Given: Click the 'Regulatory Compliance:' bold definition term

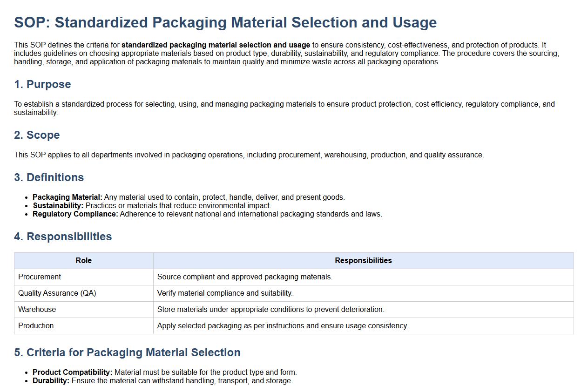Looking at the screenshot, I should click(75, 214).
